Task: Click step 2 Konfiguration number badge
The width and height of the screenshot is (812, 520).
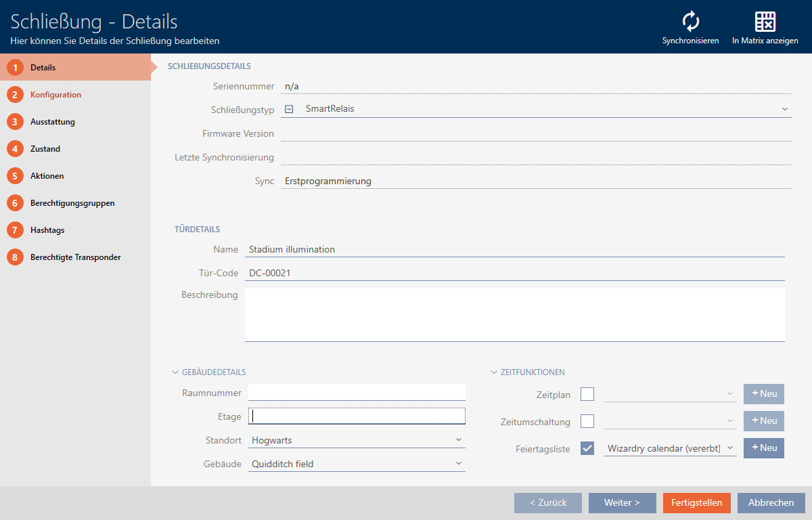Action: 14,95
